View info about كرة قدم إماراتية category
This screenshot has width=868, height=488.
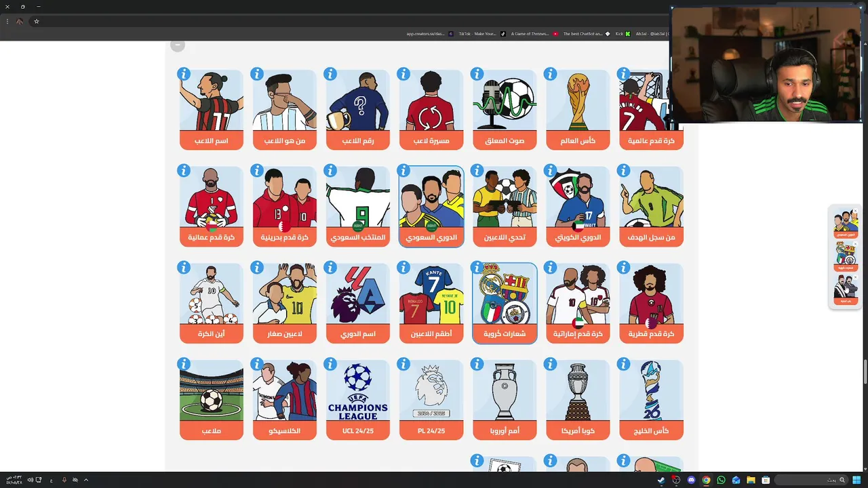[x=550, y=268]
